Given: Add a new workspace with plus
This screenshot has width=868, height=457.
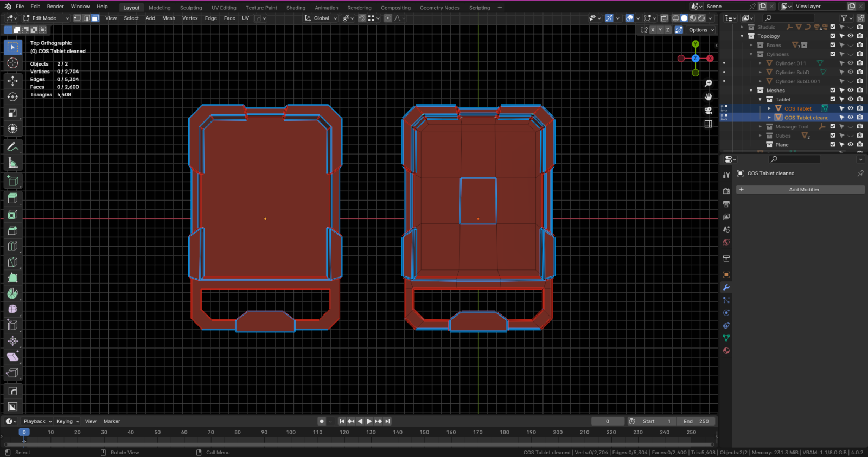Looking at the screenshot, I should coord(500,8).
